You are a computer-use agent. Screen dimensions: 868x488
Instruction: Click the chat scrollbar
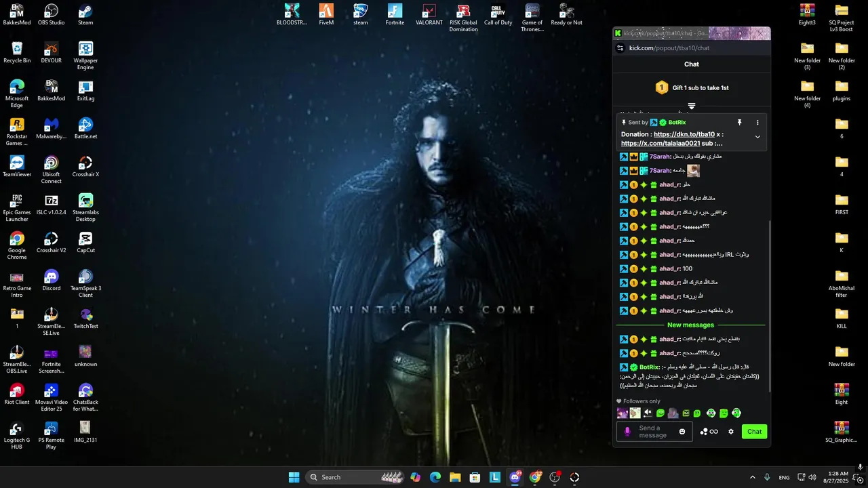pyautogui.click(x=769, y=305)
